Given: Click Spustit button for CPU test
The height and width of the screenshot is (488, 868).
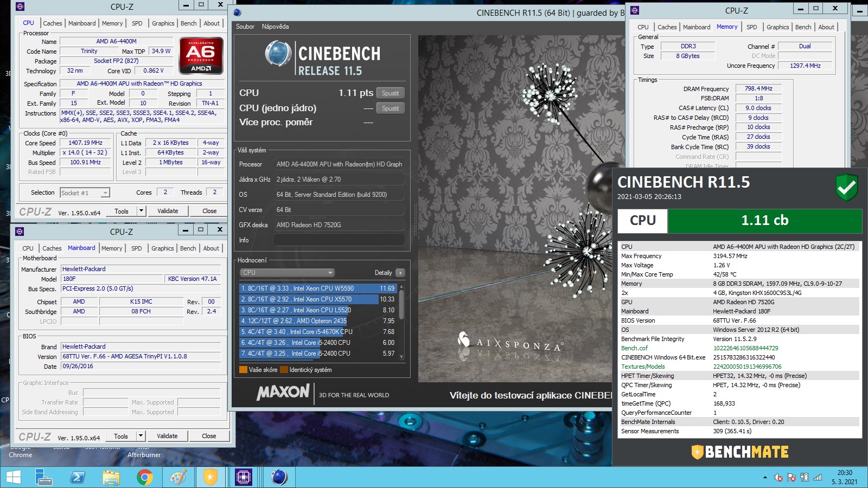Looking at the screenshot, I should pos(390,93).
